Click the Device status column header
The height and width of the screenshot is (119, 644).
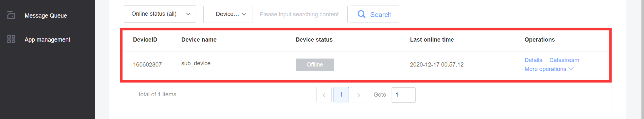(314, 40)
